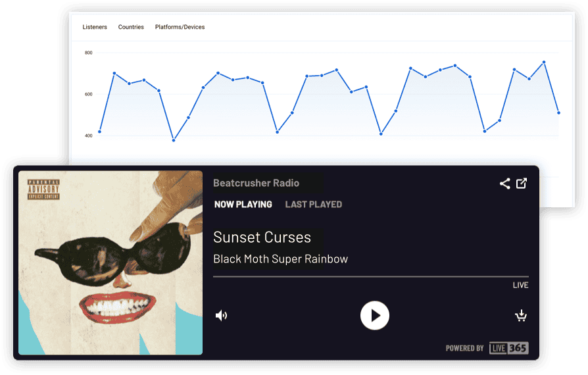Click the 800 axis label on the chart
Viewport: 588px width, 375px height.
coord(89,53)
